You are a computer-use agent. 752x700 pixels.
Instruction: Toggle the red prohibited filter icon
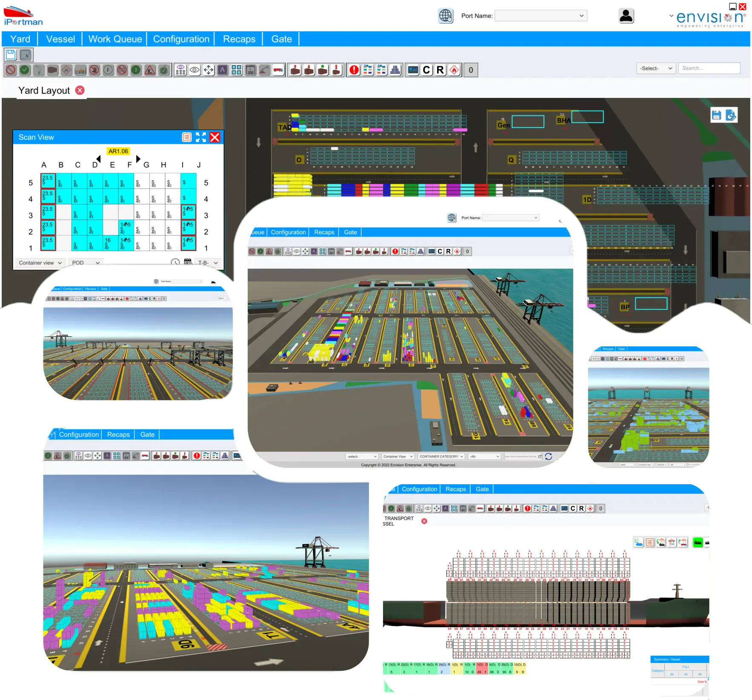click(x=11, y=70)
